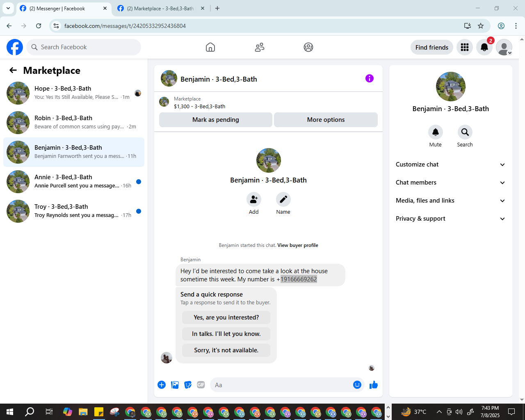The image size is (525, 420).
Task: Open the Troy · 3-Bed,3-Bath conversation
Action: [74, 211]
